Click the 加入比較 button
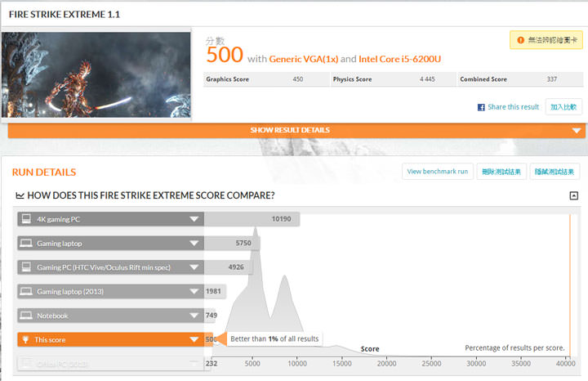Screen dimensions: 588x381 [563, 107]
